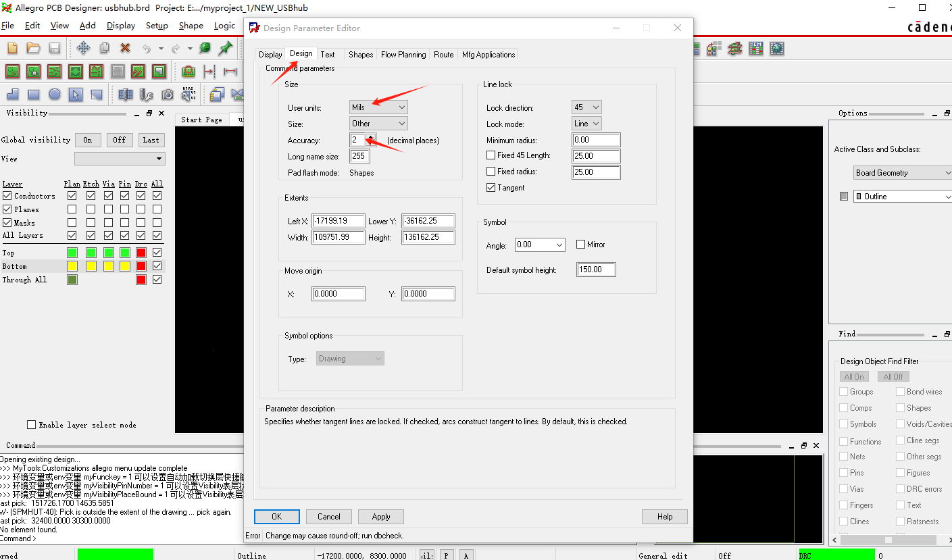Click the Delete red X icon
The width and height of the screenshot is (952, 560).
tap(125, 48)
